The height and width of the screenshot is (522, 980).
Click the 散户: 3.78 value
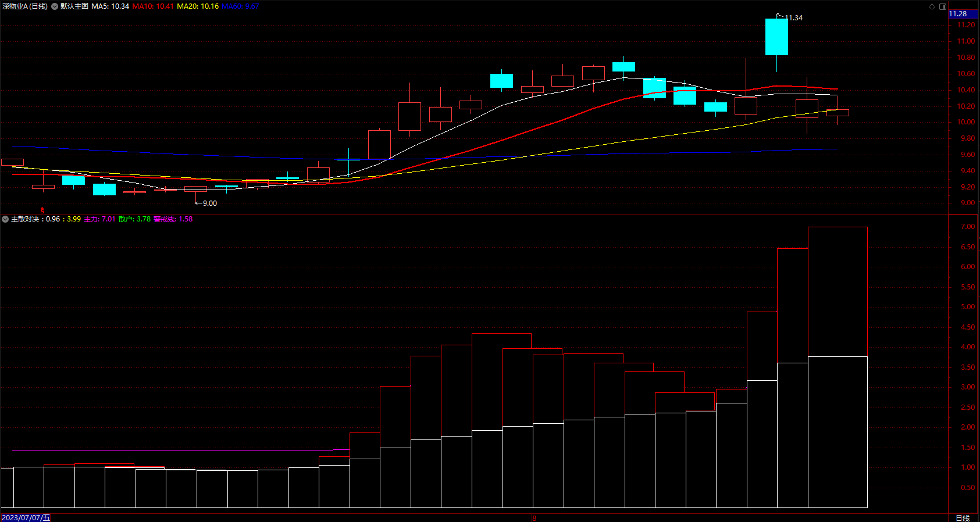click(x=134, y=219)
